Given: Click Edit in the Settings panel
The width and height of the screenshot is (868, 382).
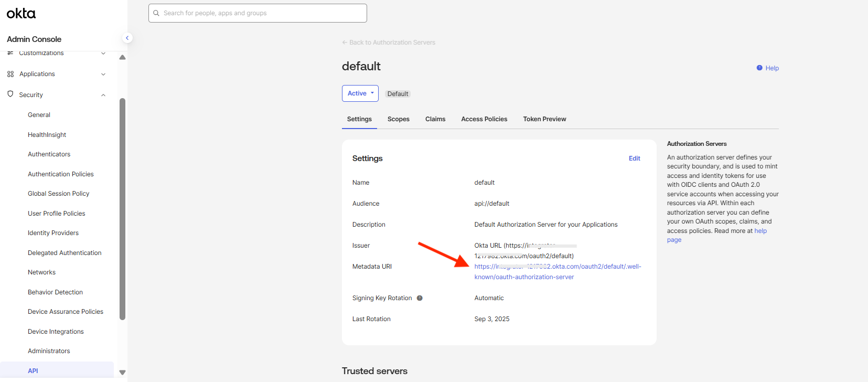Looking at the screenshot, I should pyautogui.click(x=634, y=158).
